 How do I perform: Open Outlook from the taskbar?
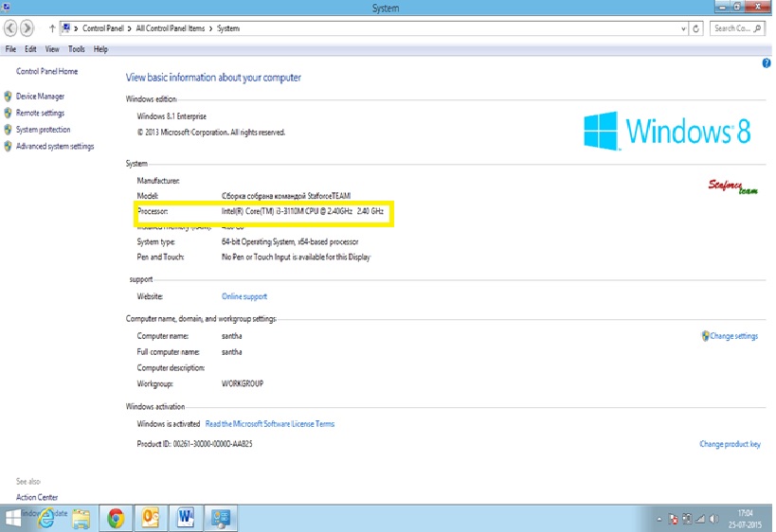151,518
